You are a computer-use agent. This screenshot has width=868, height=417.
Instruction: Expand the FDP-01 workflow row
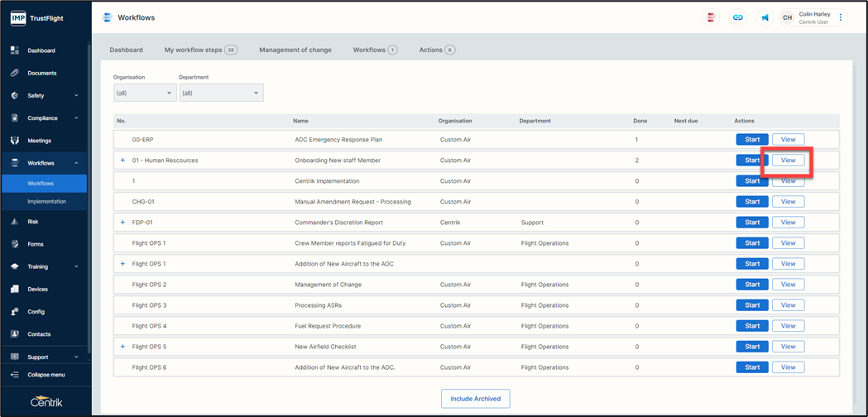[x=123, y=223]
